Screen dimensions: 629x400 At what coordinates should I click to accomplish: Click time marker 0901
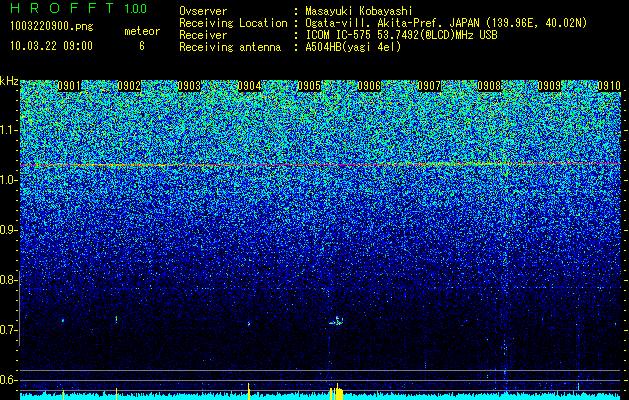click(x=69, y=86)
